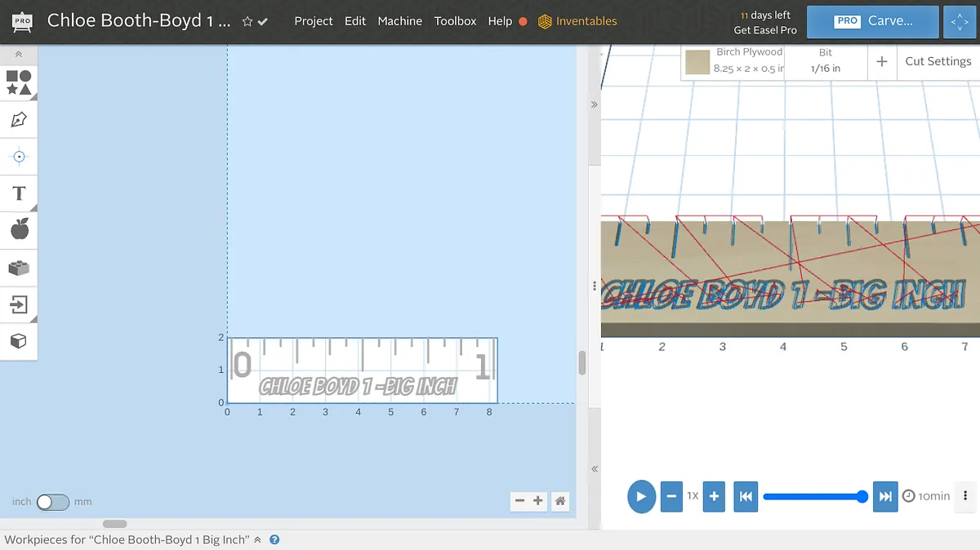The width and height of the screenshot is (980, 550).
Task: Select the Shapes tool in left toolbar
Action: click(19, 82)
